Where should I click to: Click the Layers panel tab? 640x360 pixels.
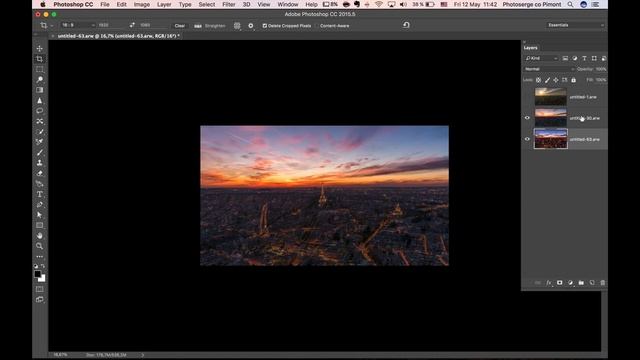(531, 48)
